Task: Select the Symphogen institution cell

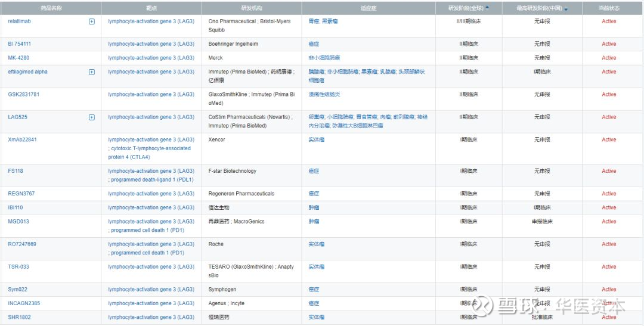Action: pos(252,290)
